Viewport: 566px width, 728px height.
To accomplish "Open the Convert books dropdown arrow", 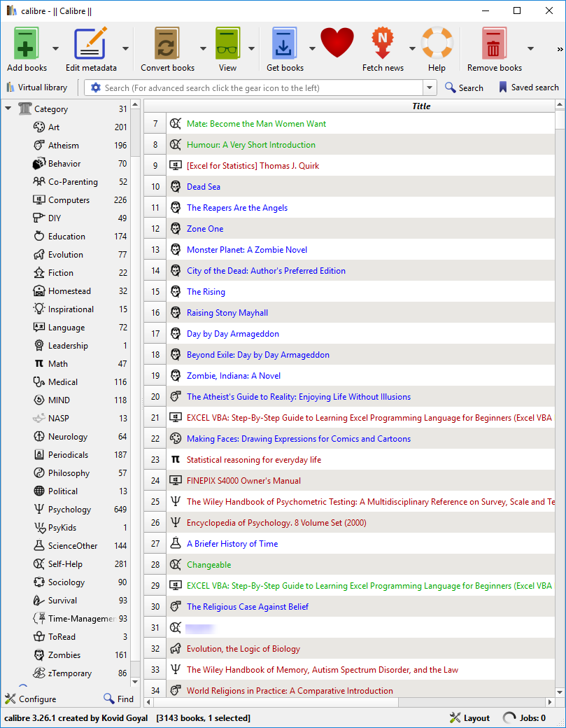I will tap(203, 48).
